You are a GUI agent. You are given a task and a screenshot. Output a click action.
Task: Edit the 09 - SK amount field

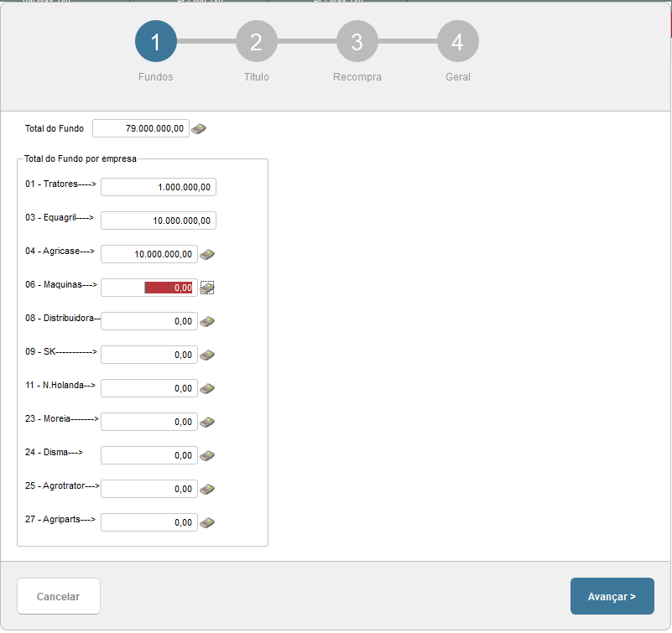149,355
